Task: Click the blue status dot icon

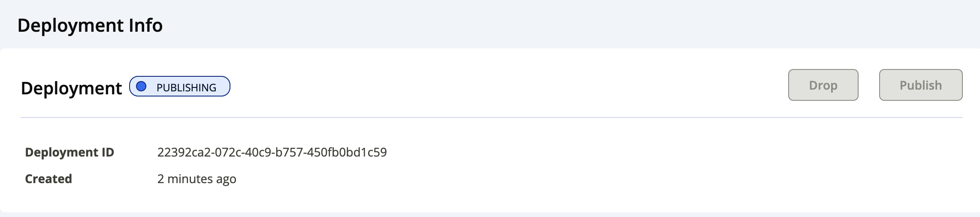Action: (141, 87)
